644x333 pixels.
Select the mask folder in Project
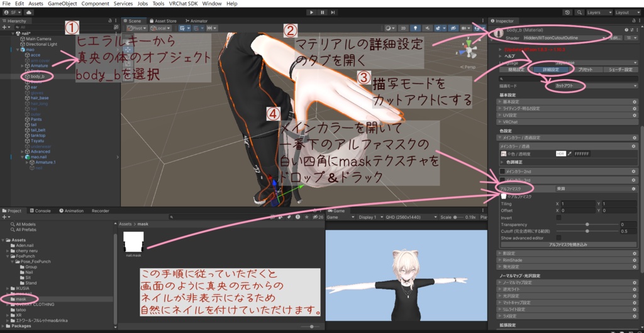(21, 299)
